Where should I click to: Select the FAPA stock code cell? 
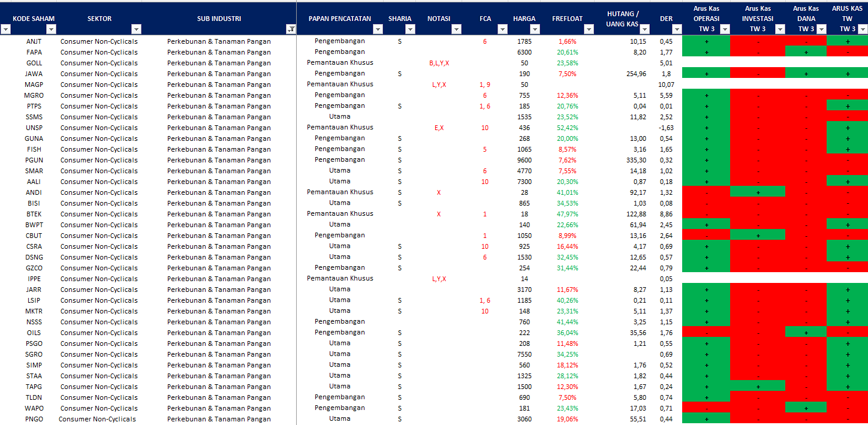click(x=34, y=52)
